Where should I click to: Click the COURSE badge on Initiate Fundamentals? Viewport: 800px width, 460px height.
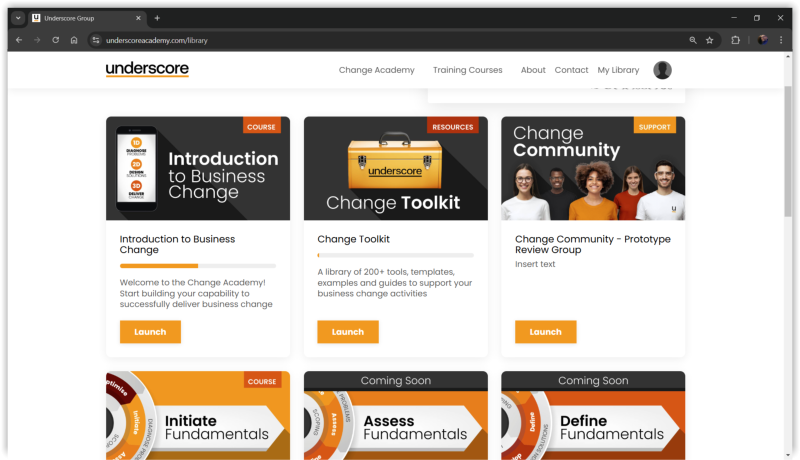262,381
